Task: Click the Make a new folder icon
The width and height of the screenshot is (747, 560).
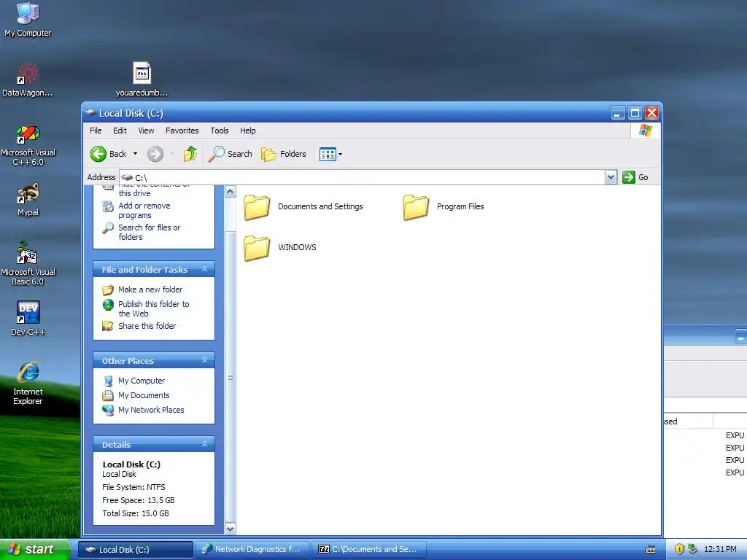Action: [108, 289]
